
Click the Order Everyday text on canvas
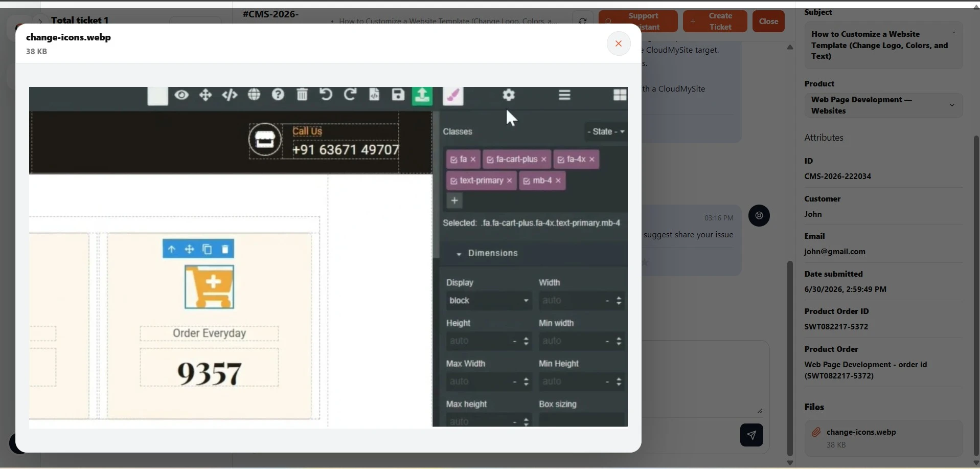click(209, 333)
